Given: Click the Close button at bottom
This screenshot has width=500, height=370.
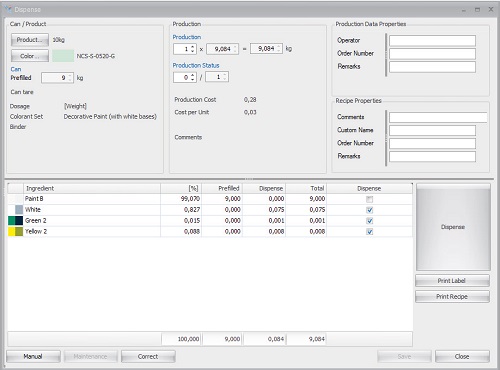Looking at the screenshot, I should click(462, 356).
